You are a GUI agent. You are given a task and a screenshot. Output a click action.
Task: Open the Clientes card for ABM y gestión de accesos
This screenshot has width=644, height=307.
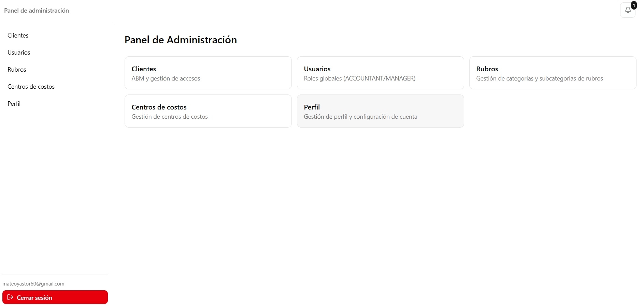click(208, 73)
